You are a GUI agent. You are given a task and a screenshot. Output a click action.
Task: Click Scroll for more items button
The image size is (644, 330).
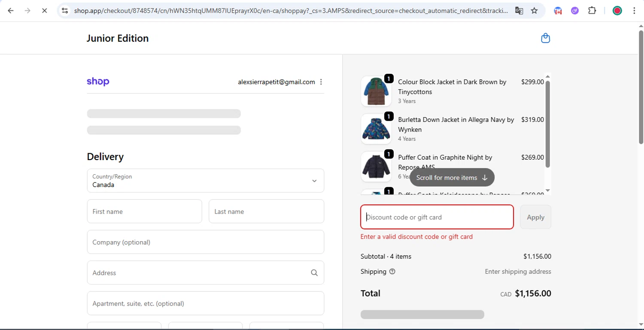coord(452,177)
